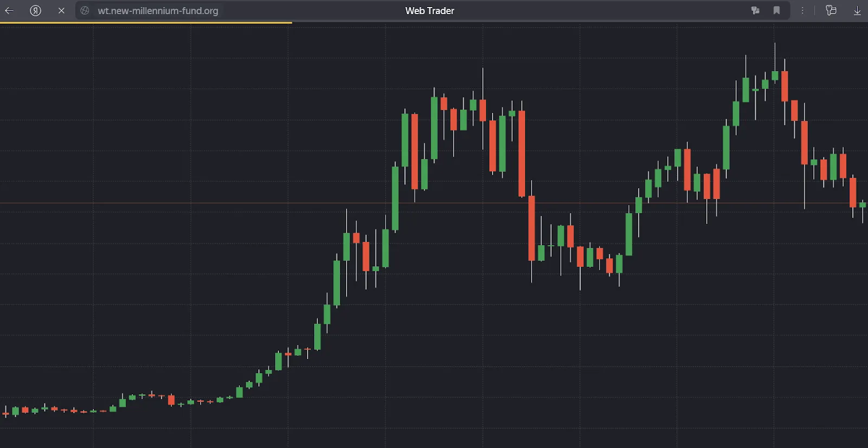Open the page translate icon
The width and height of the screenshot is (868, 448).
coord(755,10)
